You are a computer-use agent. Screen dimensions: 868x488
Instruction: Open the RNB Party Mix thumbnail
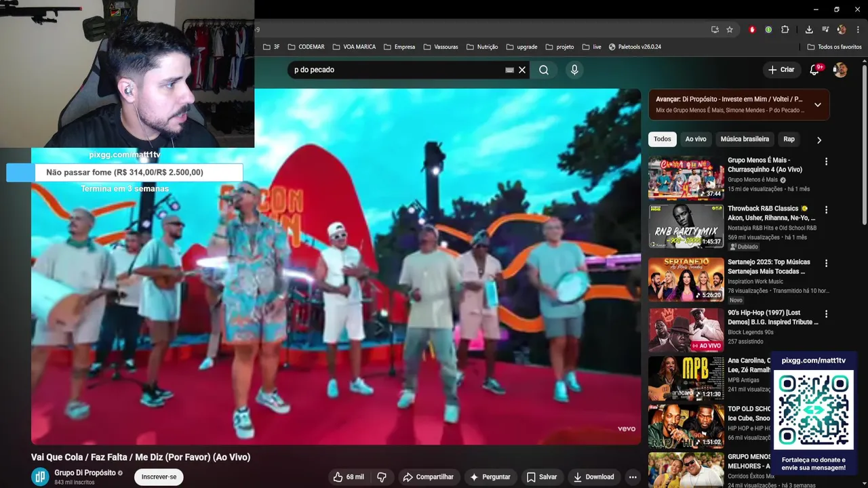(x=686, y=226)
